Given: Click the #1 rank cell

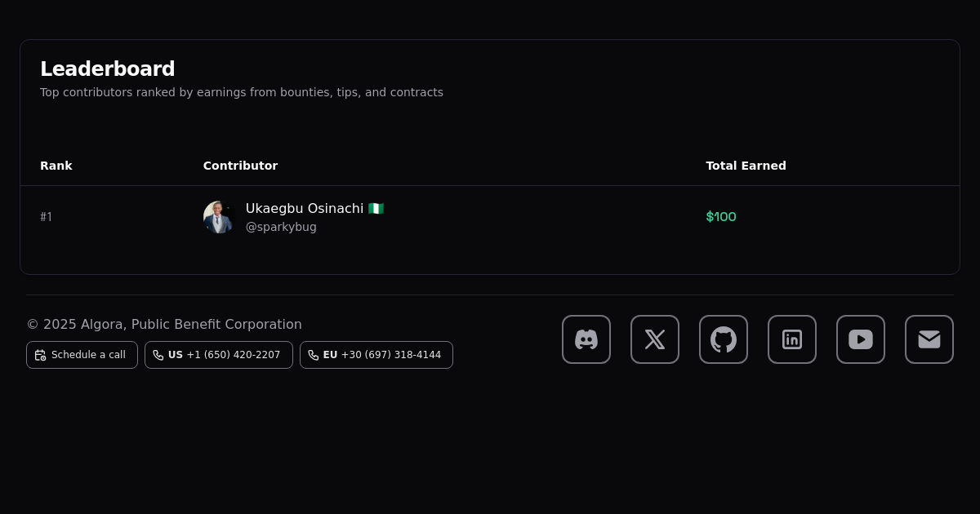Looking at the screenshot, I should click(x=46, y=217).
